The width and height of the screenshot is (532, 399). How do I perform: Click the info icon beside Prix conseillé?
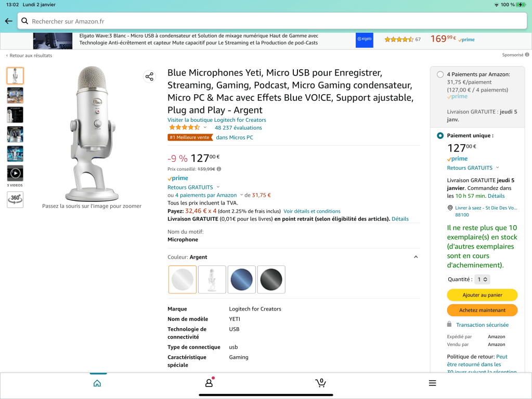[219, 169]
